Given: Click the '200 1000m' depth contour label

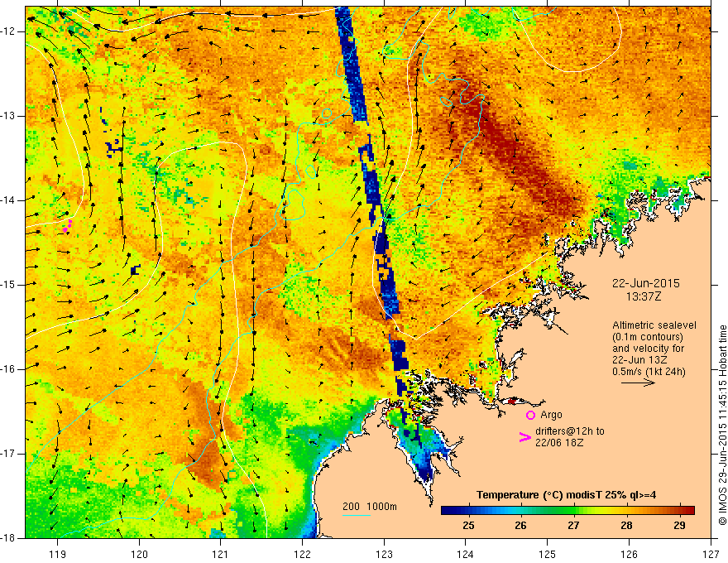Looking at the screenshot, I should pyautogui.click(x=370, y=507).
